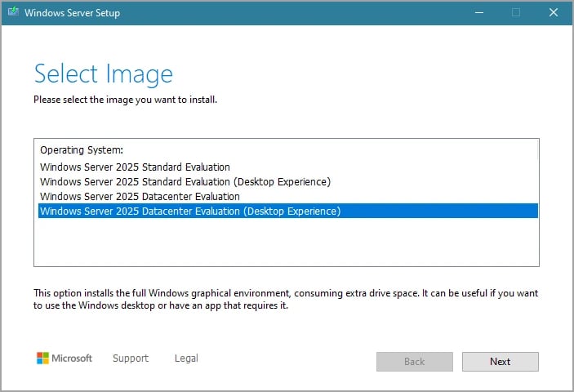This screenshot has height=392, width=574.
Task: Click empty space inside the image list
Action: coord(286,243)
